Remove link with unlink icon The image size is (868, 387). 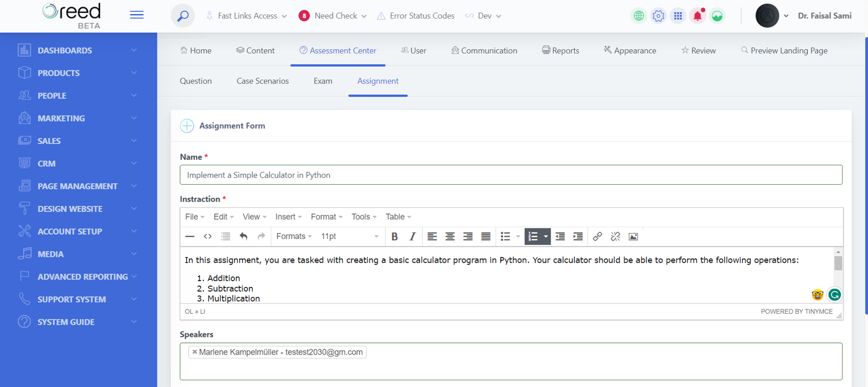615,236
